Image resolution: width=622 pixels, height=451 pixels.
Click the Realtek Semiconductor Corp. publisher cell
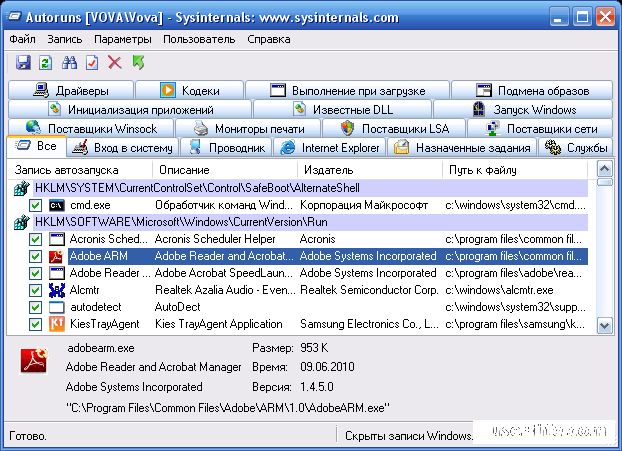[x=369, y=290]
